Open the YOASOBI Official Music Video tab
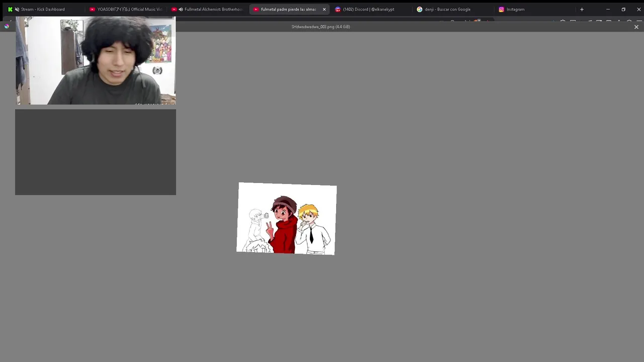The image size is (644, 362). 126,9
